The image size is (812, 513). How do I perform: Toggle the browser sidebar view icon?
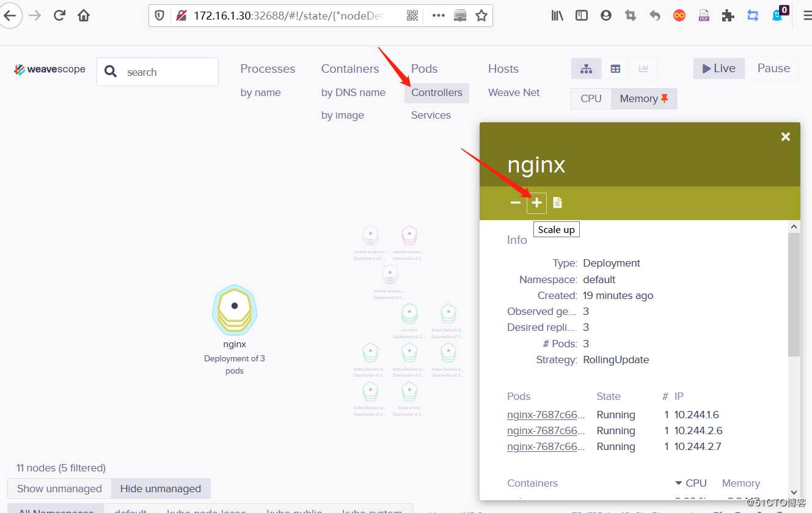[582, 16]
